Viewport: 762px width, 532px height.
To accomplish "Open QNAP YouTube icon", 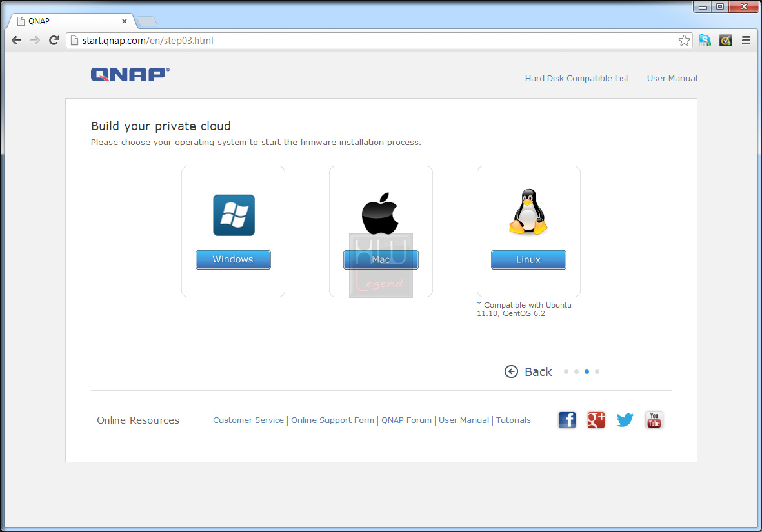I will point(654,420).
